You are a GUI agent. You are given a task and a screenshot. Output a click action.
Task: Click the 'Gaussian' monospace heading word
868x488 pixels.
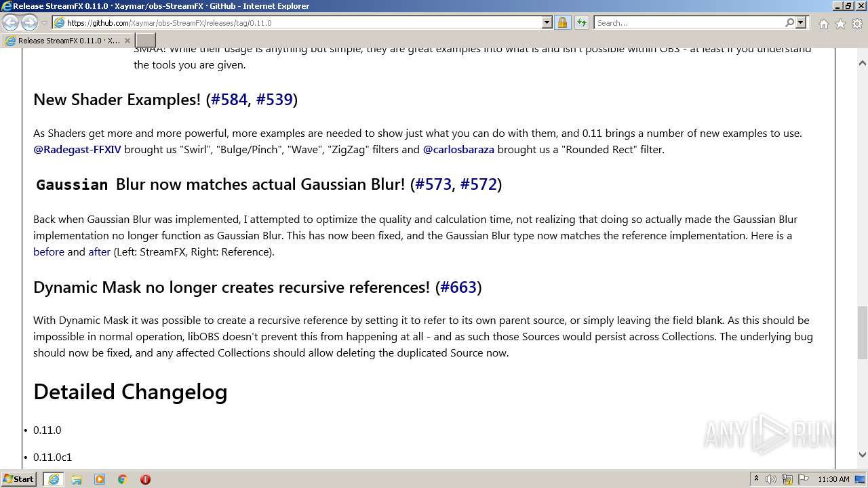tap(72, 185)
